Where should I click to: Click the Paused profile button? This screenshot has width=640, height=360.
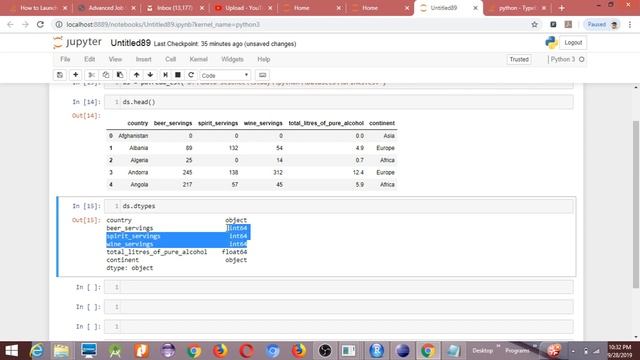pos(602,24)
